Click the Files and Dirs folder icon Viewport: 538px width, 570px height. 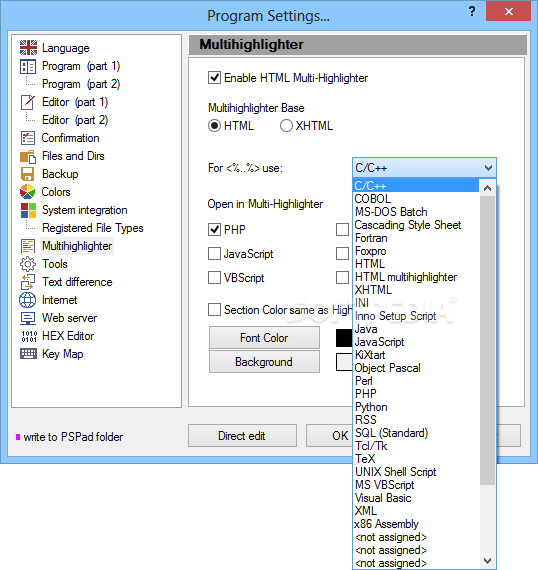(28, 156)
